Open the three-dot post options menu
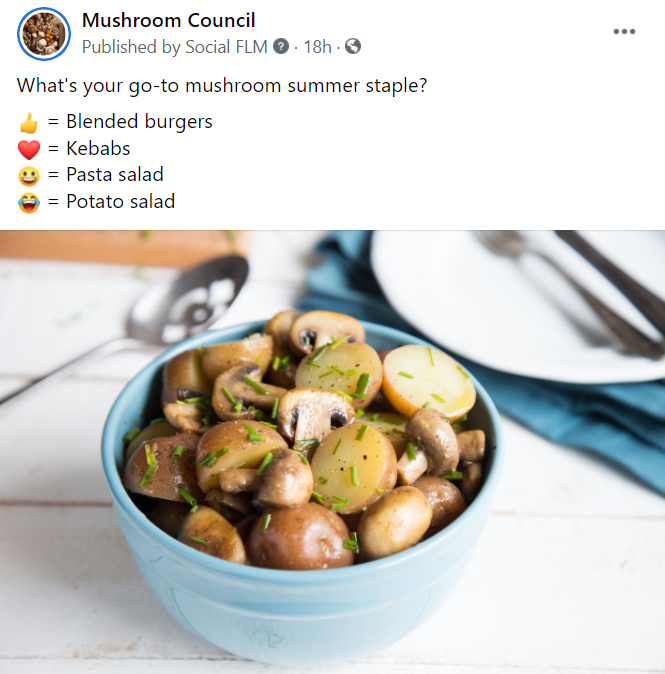The image size is (665, 674). [x=624, y=31]
